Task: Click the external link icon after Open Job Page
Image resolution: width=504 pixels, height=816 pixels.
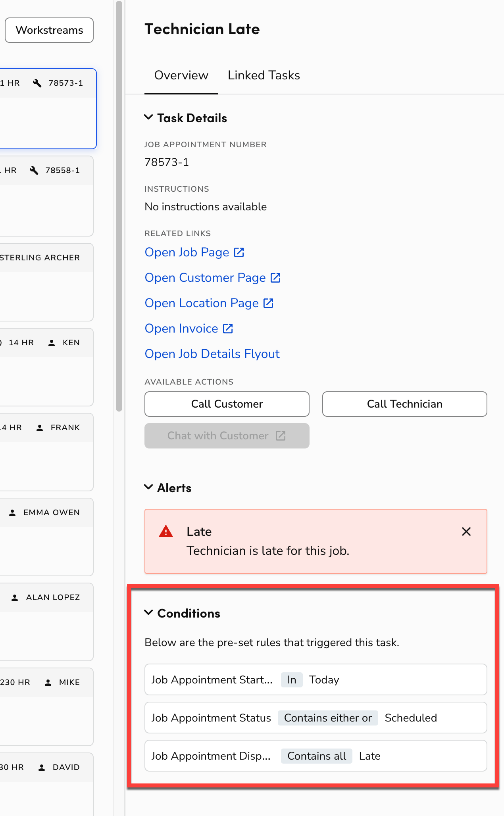Action: click(x=239, y=252)
